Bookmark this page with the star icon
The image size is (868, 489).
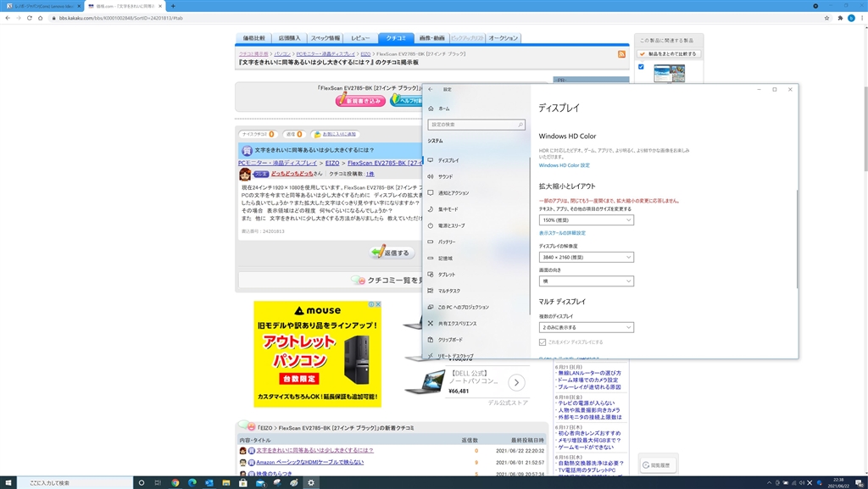[x=827, y=18]
